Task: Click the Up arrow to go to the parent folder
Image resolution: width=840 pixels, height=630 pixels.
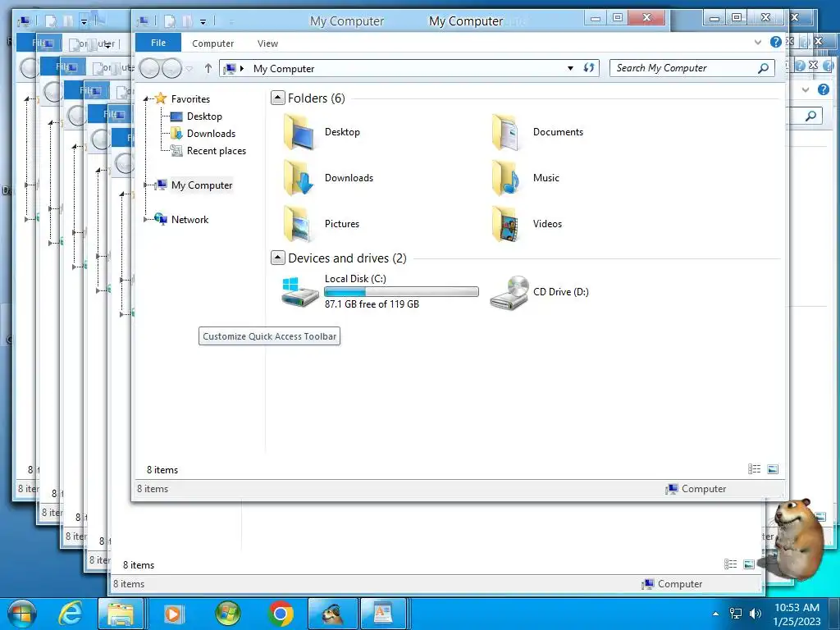Action: pyautogui.click(x=208, y=69)
